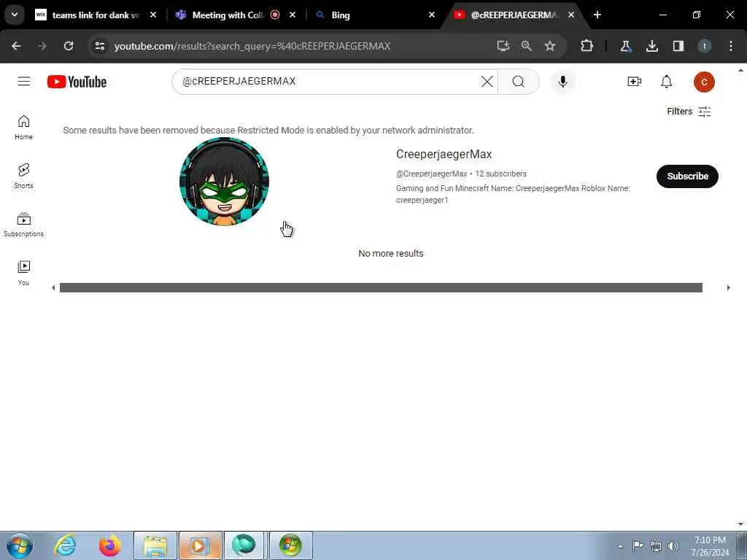The height and width of the screenshot is (560, 747).
Task: Clear the search box with the X icon
Action: pos(487,82)
